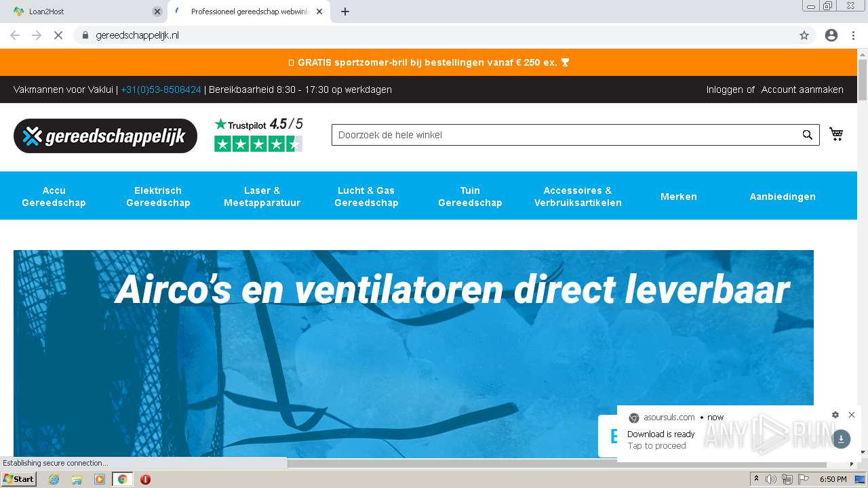Open Chrome three-dot menu
This screenshot has width=868, height=488.
(853, 35)
